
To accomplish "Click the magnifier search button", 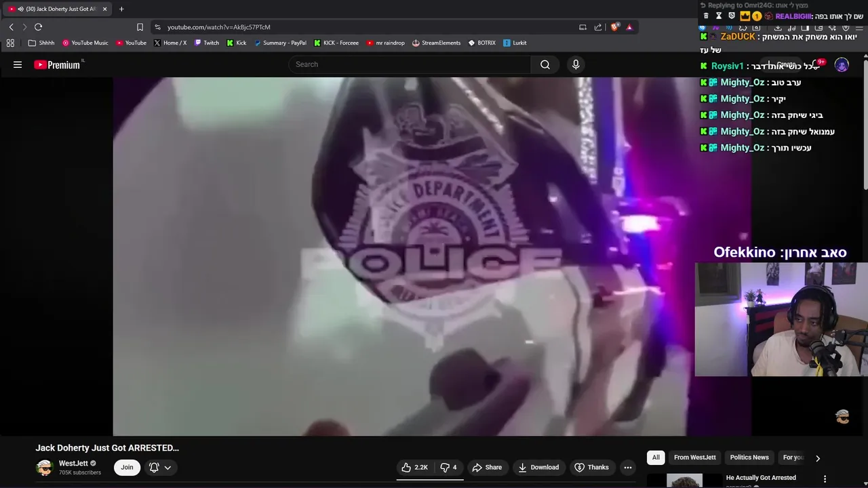I will (545, 64).
